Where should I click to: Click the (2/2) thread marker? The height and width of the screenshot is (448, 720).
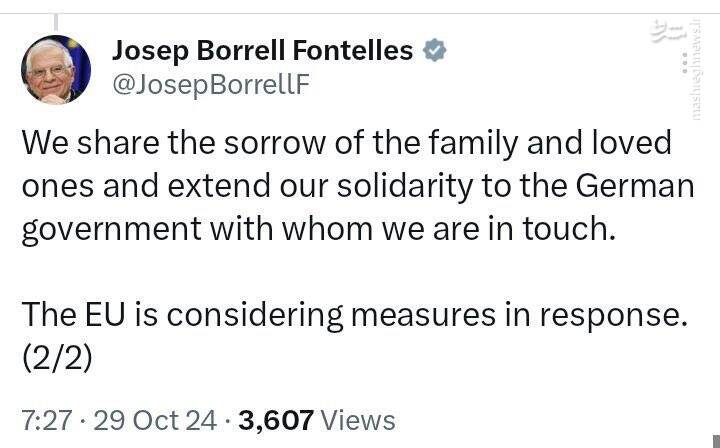click(57, 358)
